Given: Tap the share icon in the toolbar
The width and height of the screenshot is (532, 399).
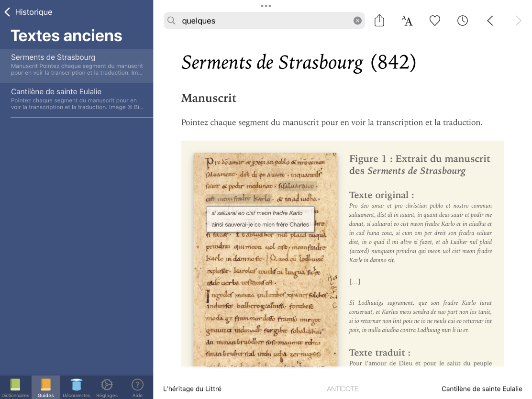Looking at the screenshot, I should coord(379,21).
